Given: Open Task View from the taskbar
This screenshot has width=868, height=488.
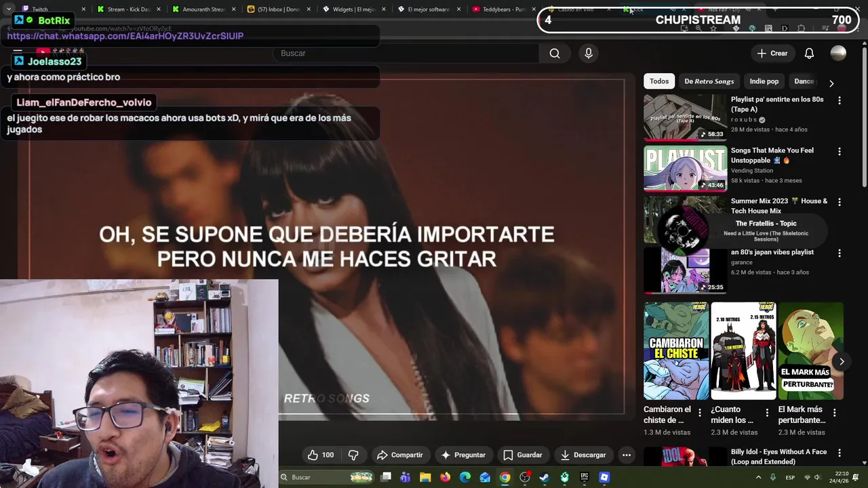Looking at the screenshot, I should click(386, 477).
